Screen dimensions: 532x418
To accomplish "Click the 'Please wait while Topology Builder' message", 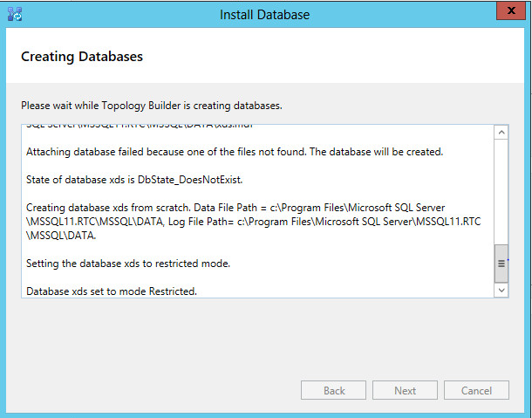I will coord(151,106).
